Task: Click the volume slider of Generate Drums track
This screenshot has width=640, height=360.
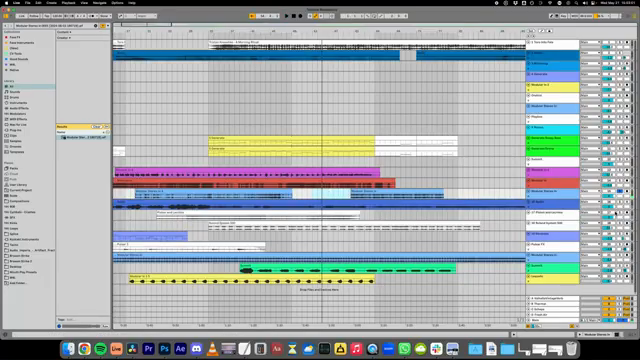Action: pos(608,153)
